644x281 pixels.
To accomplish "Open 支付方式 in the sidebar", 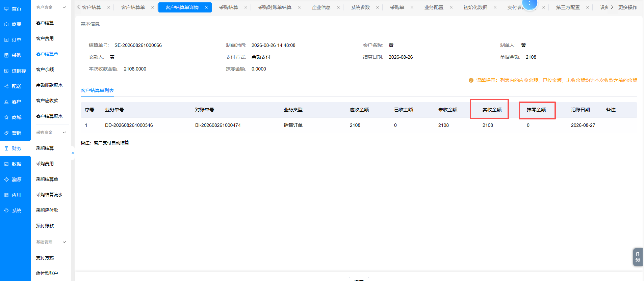I will point(45,258).
